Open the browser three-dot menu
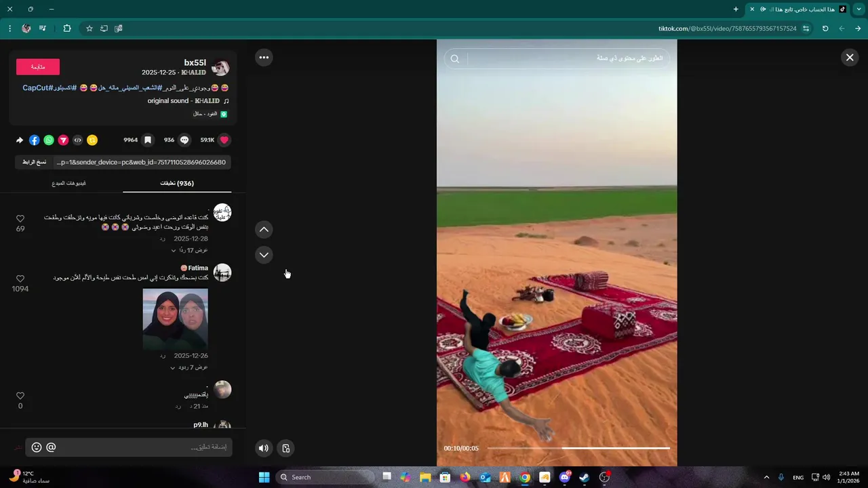 (9, 28)
